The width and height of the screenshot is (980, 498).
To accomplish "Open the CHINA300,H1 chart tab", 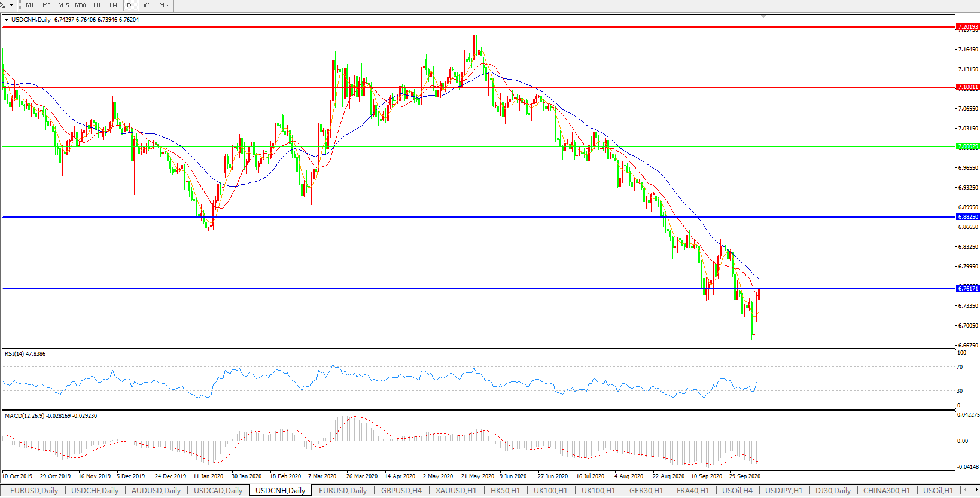I will click(886, 491).
